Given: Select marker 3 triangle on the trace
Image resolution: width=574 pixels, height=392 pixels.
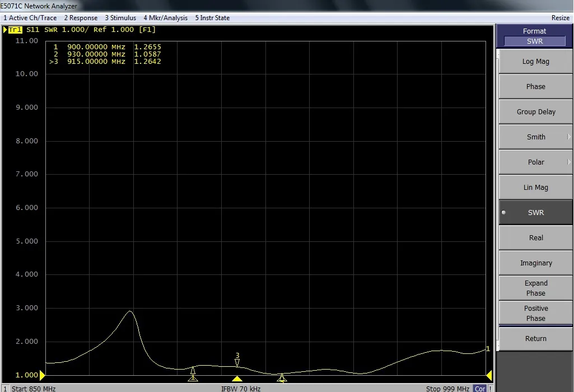Looking at the screenshot, I should coord(237,363).
